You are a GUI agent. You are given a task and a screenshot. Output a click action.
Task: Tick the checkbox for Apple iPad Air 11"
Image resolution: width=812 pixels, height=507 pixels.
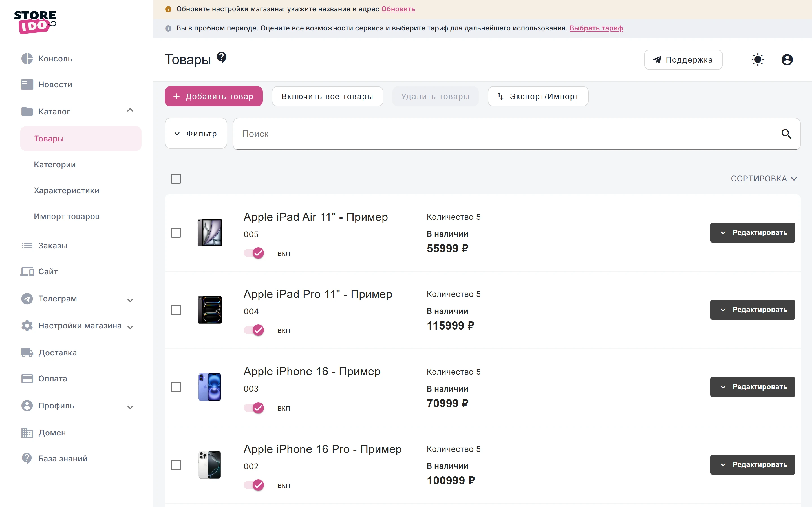tap(176, 232)
